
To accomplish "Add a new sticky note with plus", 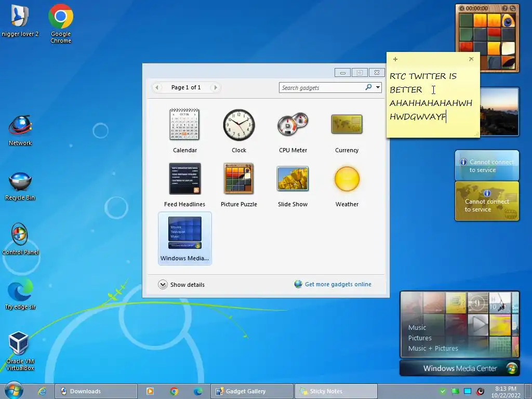I will (x=395, y=59).
